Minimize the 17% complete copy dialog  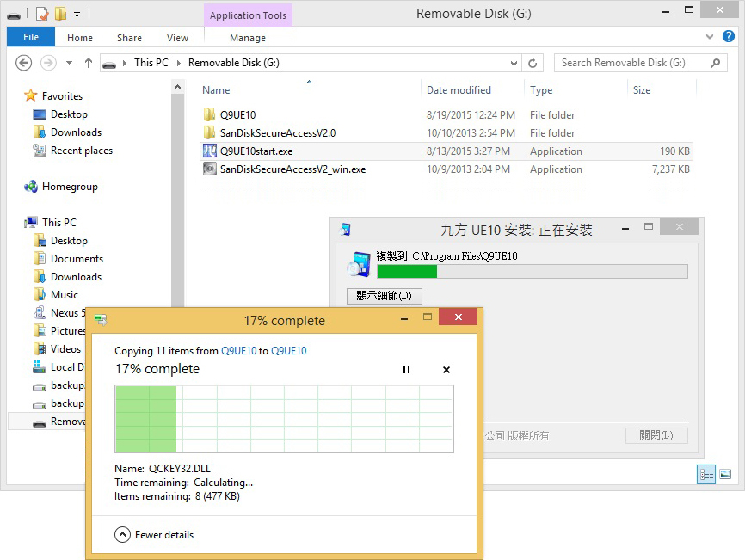(x=404, y=319)
